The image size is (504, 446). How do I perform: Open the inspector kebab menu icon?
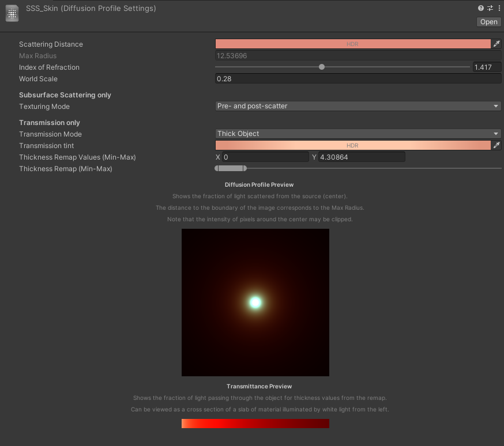(498, 8)
